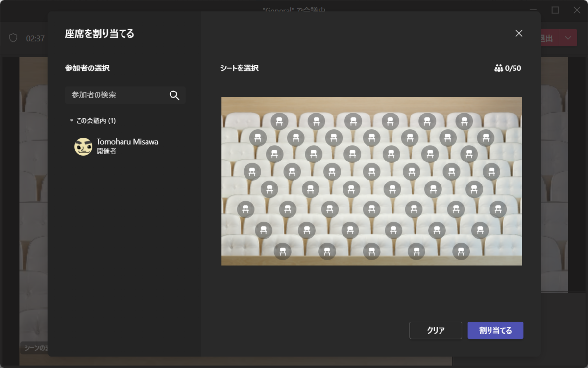588x368 pixels.
Task: Select the rightmost seat in the sixth row
Action: click(498, 209)
